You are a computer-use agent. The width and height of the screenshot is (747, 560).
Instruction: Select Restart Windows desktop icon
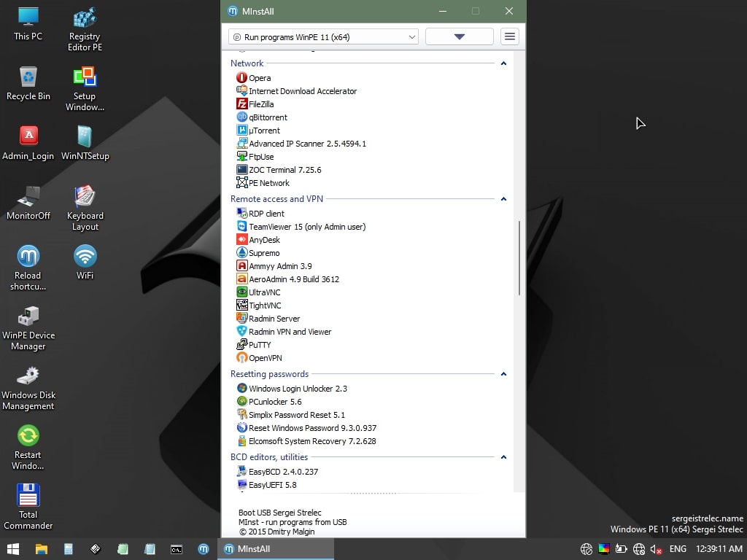(28, 448)
